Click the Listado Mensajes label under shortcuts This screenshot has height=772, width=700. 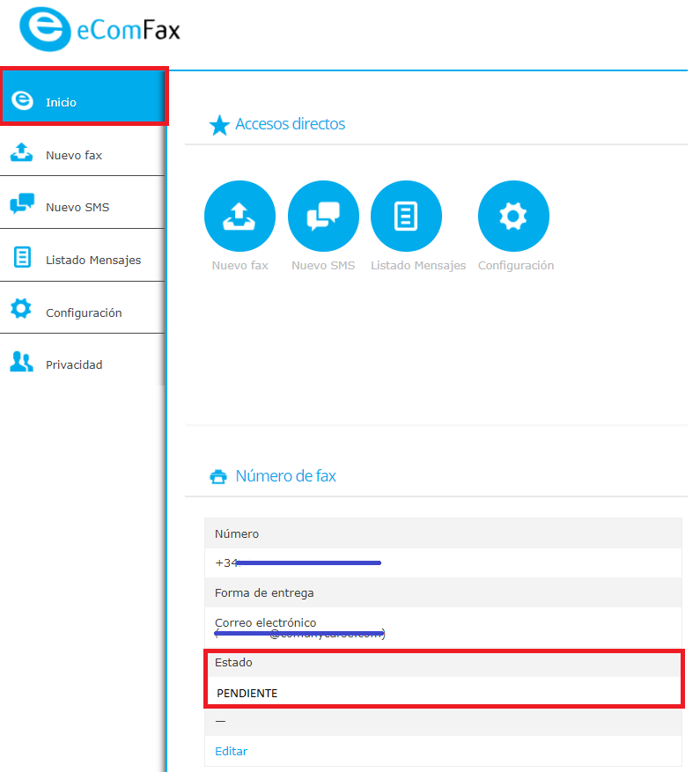pyautogui.click(x=418, y=265)
